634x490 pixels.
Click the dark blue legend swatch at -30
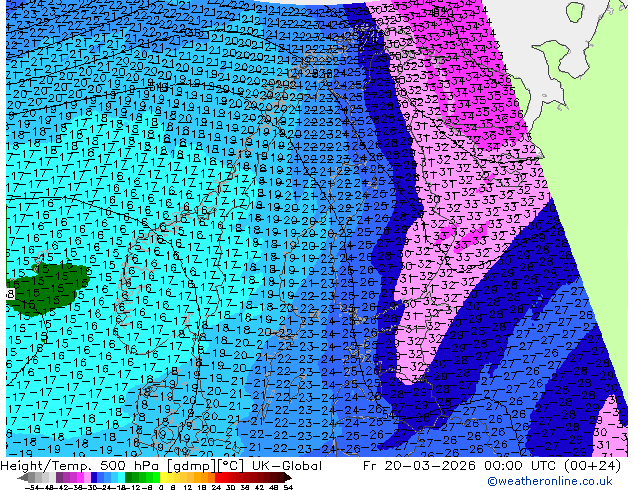pyautogui.click(x=94, y=477)
